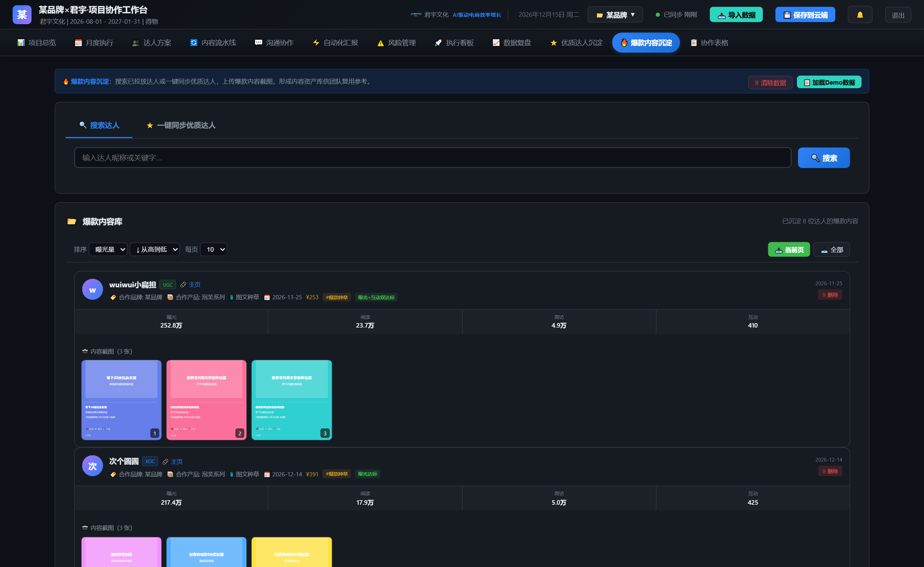Screen dimensions: 924x567
Task: Export 当前页 with the green button
Action: (x=789, y=250)
